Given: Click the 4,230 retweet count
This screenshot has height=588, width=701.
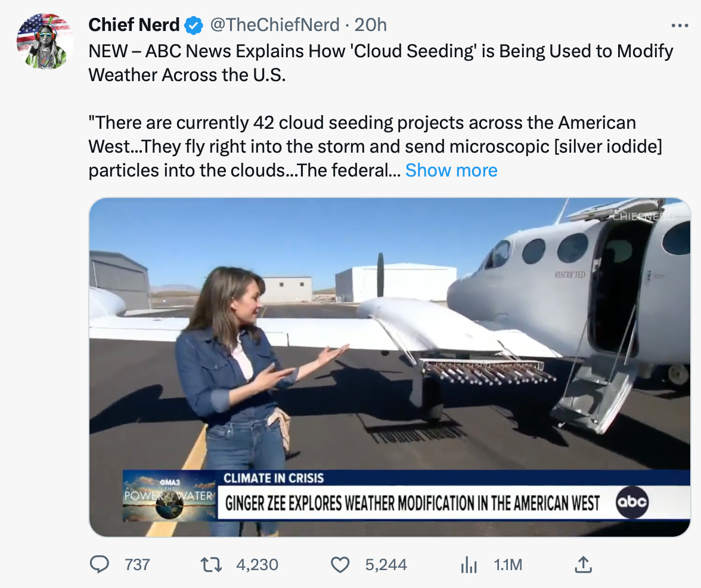Looking at the screenshot, I should pos(258,564).
